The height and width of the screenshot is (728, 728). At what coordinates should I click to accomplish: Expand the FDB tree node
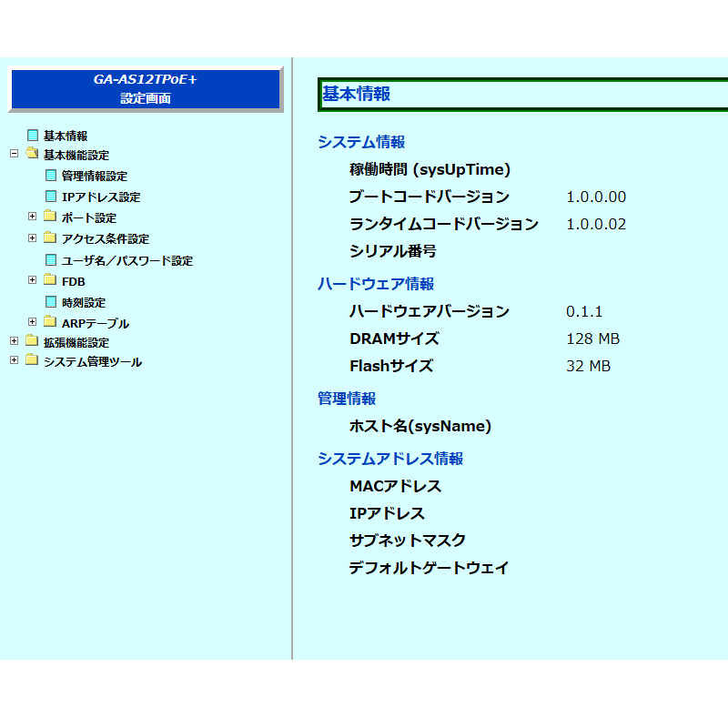pyautogui.click(x=32, y=280)
